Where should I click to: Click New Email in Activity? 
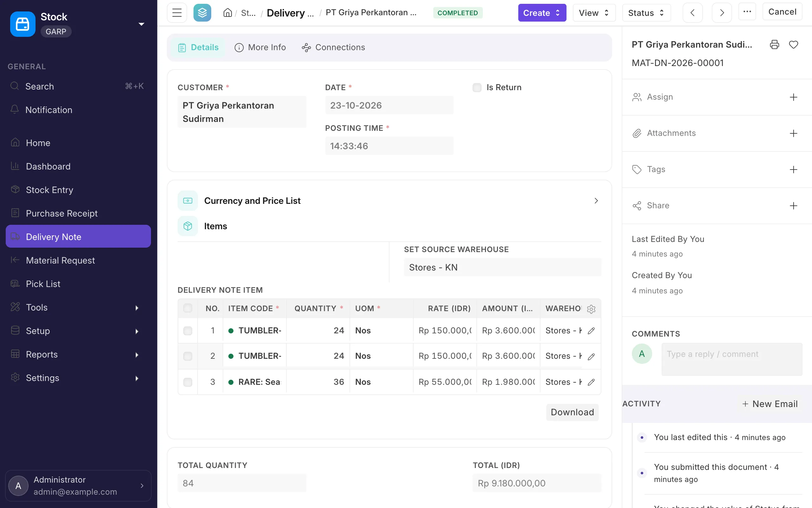[770, 404]
